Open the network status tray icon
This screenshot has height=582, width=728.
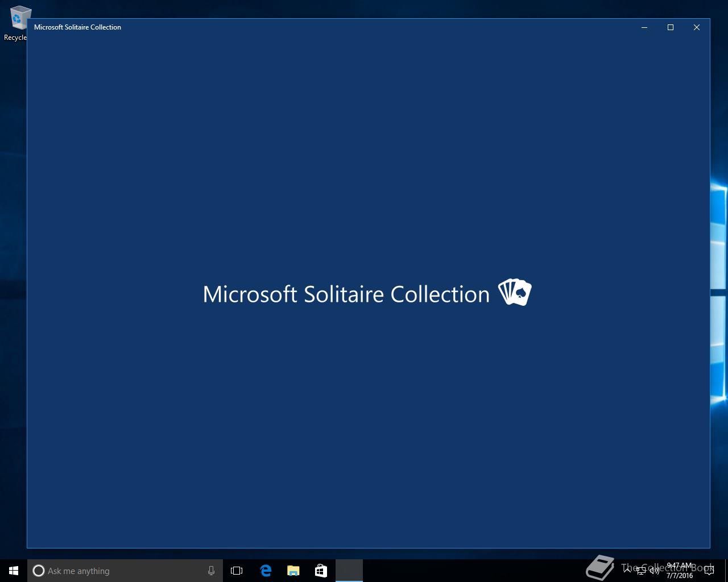pyautogui.click(x=641, y=571)
